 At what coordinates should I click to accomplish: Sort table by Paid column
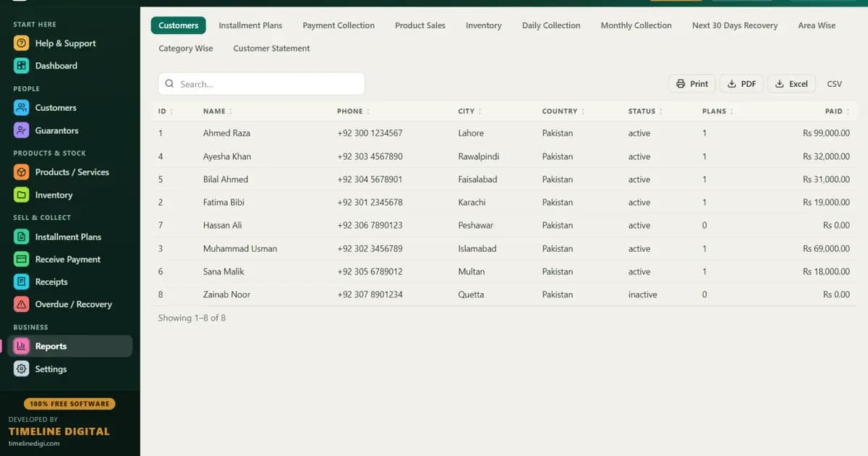click(838, 111)
